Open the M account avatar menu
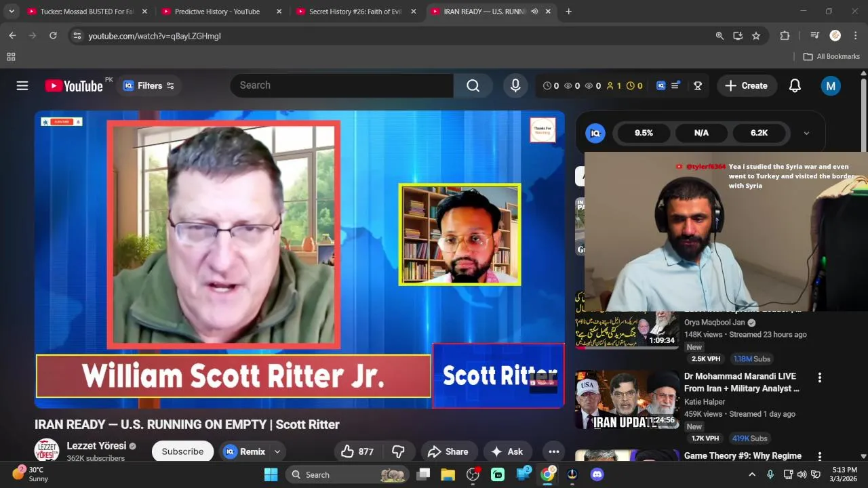 [831, 85]
